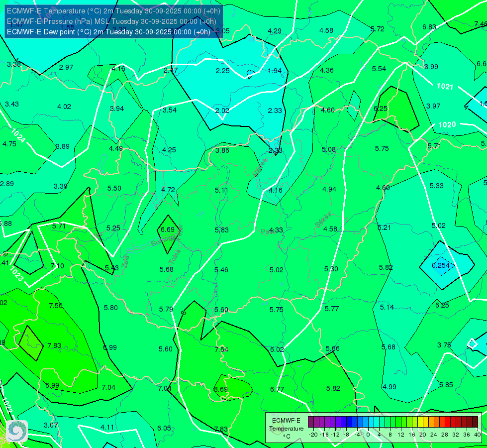Click the 5.46 temperature value
The image size is (487, 448).
(221, 270)
